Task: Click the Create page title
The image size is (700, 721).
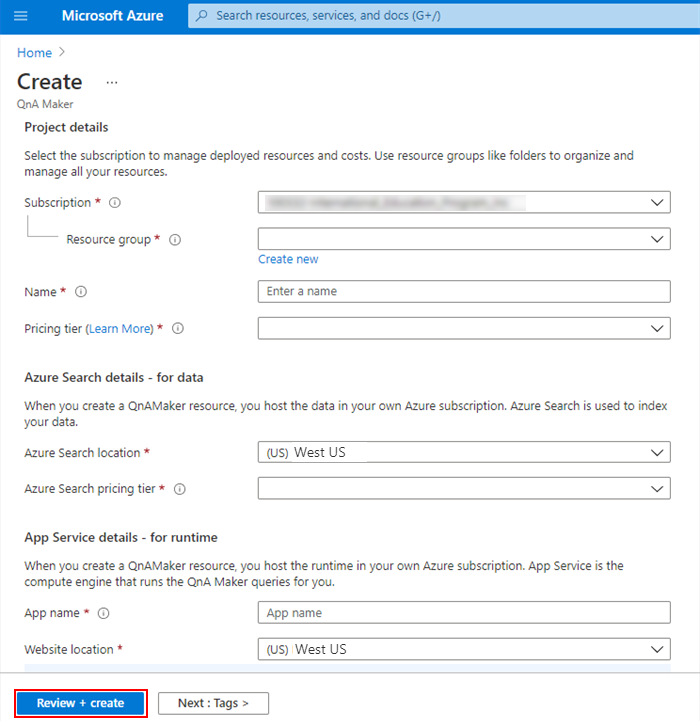Action: 50,82
